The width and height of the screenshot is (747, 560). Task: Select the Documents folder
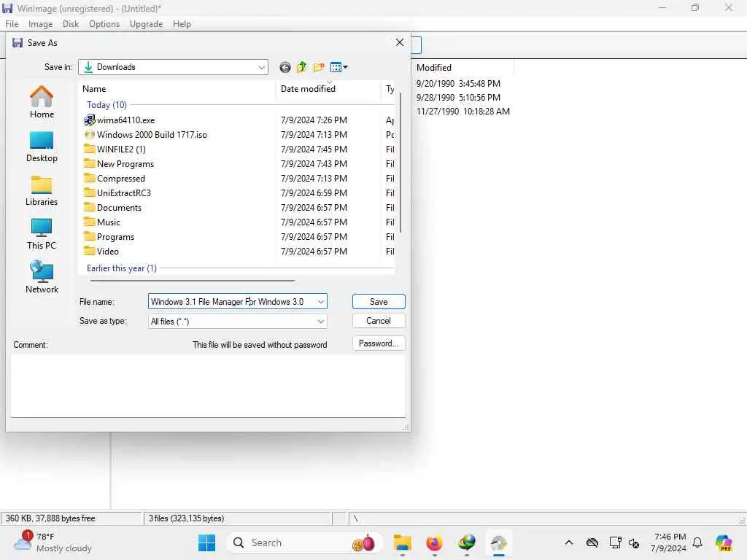(113, 208)
